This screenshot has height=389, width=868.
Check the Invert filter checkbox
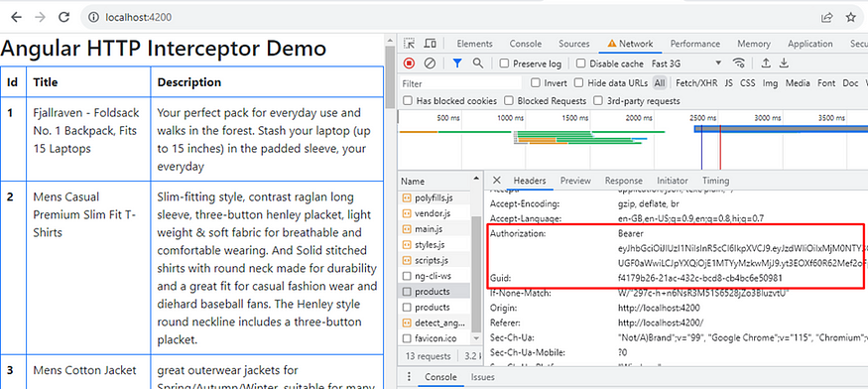pyautogui.click(x=536, y=83)
